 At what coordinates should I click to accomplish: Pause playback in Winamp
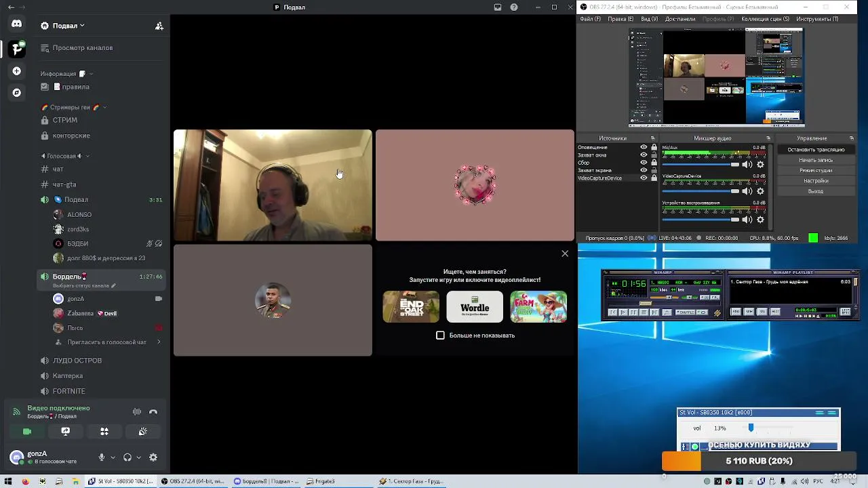[x=633, y=312]
